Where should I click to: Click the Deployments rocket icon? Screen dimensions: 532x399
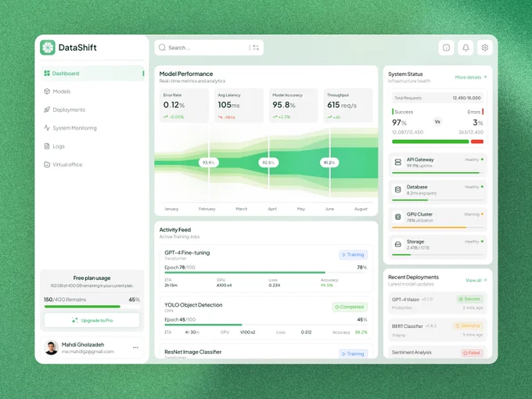[x=47, y=110]
